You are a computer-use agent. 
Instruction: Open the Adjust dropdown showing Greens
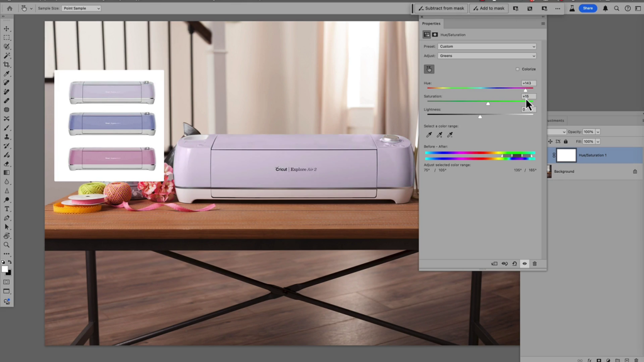click(x=487, y=56)
